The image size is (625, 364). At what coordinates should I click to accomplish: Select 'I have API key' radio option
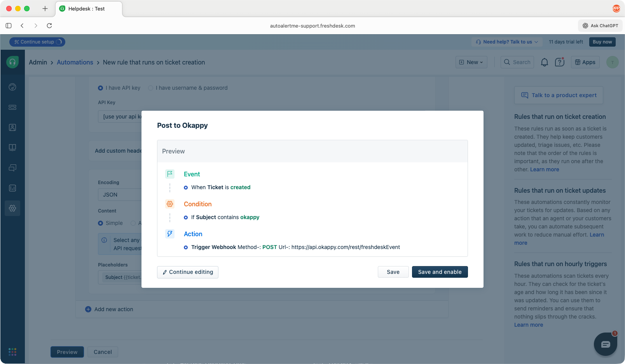click(x=100, y=88)
